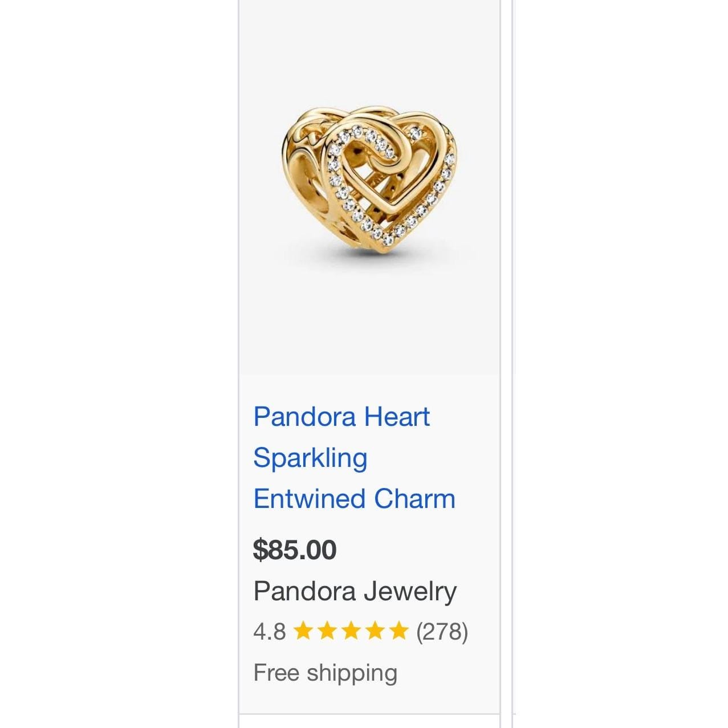Click the word "Sparkling" in the title
Viewport: 728px width, 728px height.
[310, 458]
